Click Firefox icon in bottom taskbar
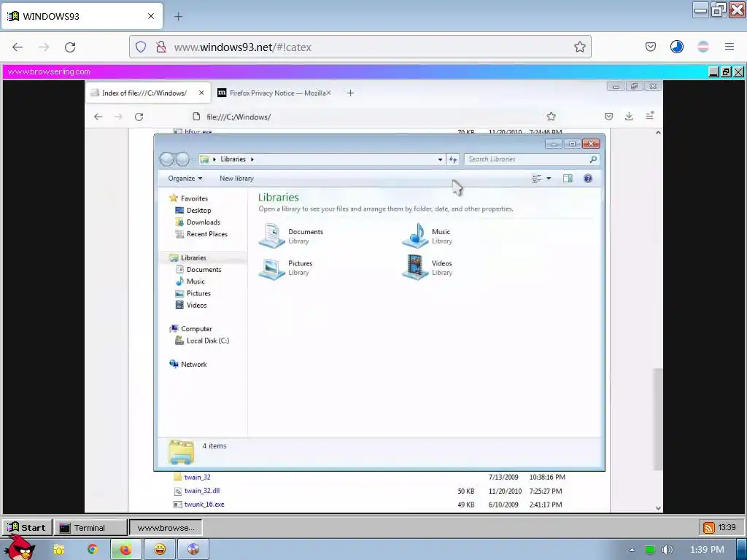This screenshot has width=747, height=560. pos(125,550)
